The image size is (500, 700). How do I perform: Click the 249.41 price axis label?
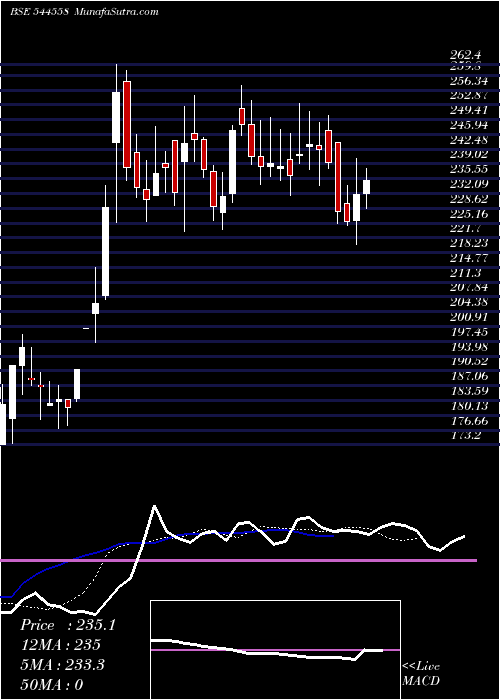(x=469, y=110)
